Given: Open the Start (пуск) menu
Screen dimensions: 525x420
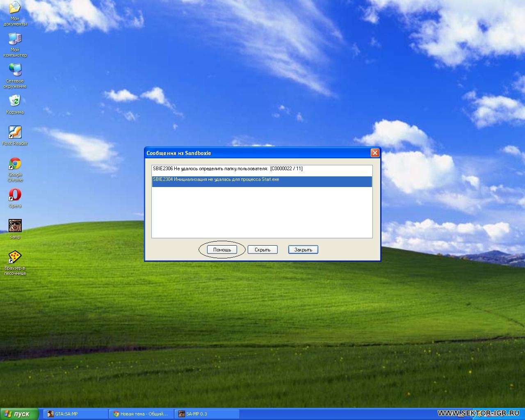Looking at the screenshot, I should [19, 414].
